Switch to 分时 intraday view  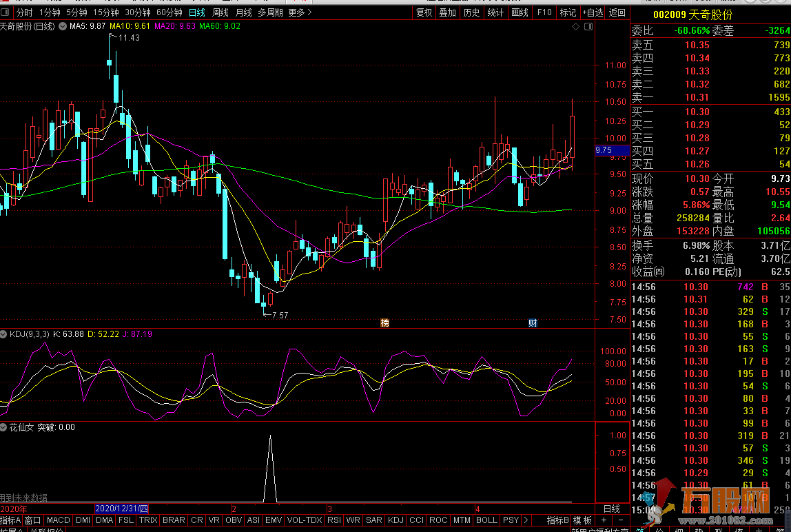[24, 12]
